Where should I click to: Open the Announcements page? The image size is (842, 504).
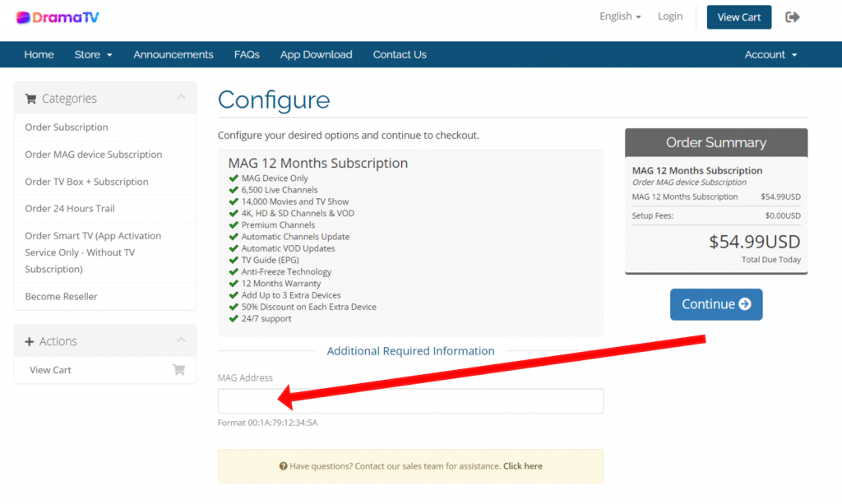(x=173, y=54)
